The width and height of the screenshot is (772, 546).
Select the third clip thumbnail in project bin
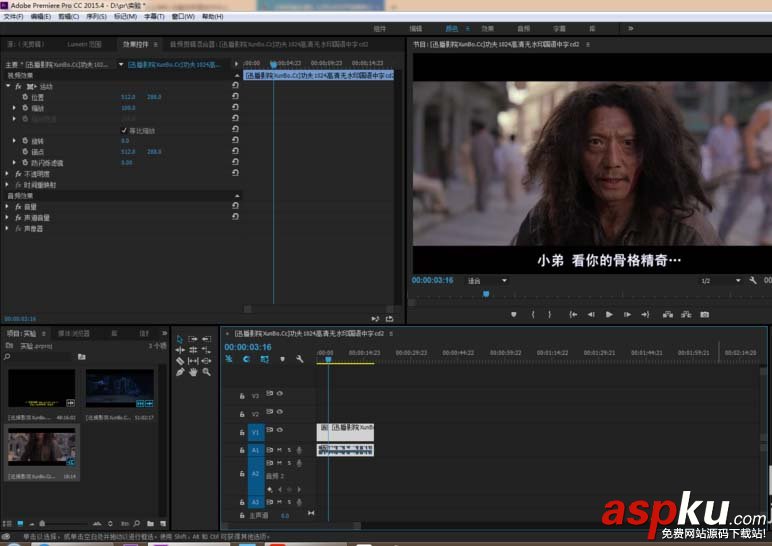point(42,447)
